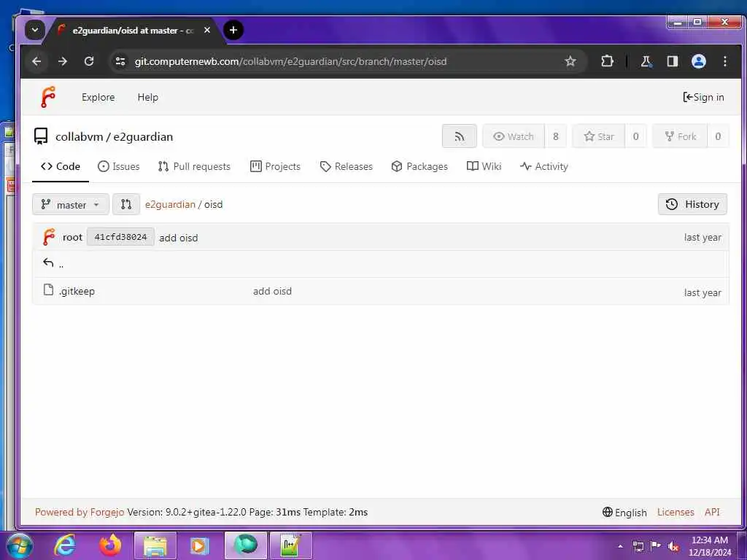Switch to the Code tab
The image size is (747, 560).
point(61,166)
